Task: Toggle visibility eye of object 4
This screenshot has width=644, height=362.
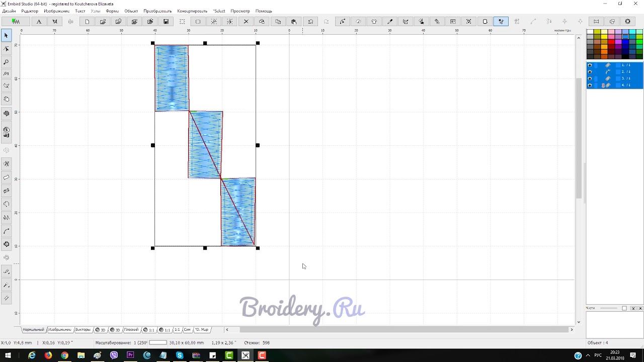Action: [590, 85]
